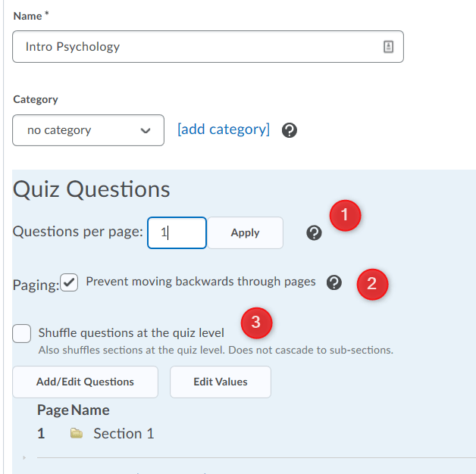Viewport: 476px width, 474px height.
Task: Click the autofill icon in Name field
Action: pyautogui.click(x=388, y=47)
